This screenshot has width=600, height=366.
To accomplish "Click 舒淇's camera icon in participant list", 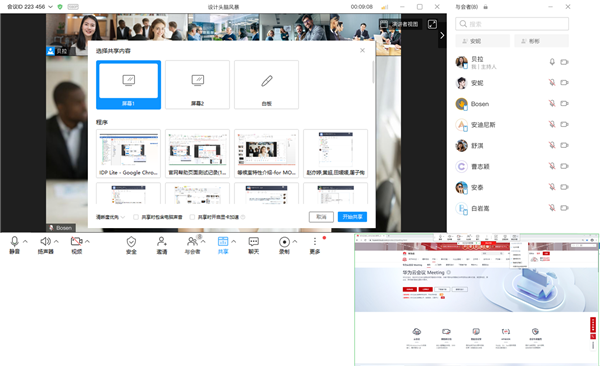I will pos(564,145).
